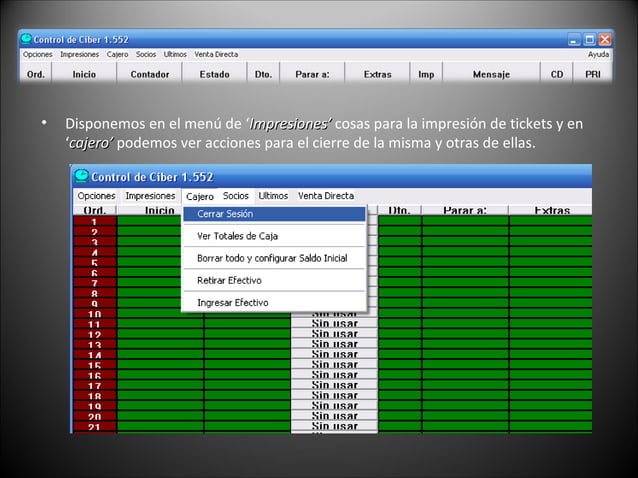Image resolution: width=638 pixels, height=478 pixels.
Task: Open Impresiones menu in the lower window
Action: click(x=150, y=196)
